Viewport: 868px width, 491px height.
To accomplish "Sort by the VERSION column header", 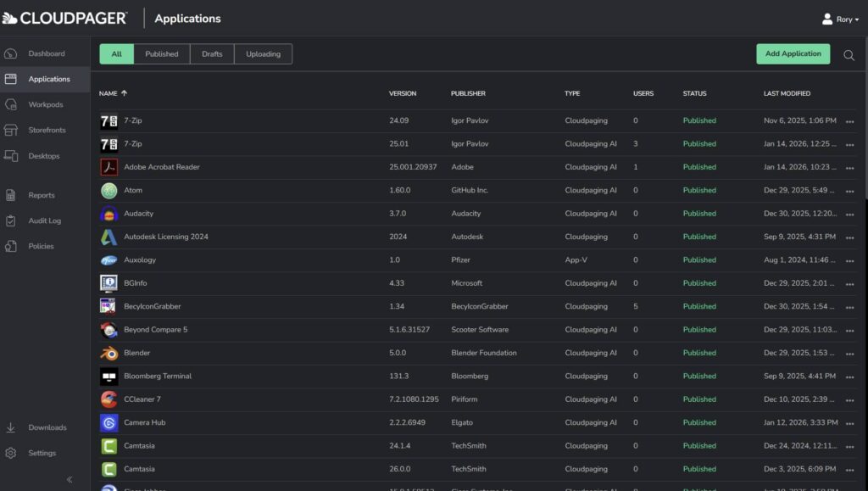I will [x=403, y=93].
